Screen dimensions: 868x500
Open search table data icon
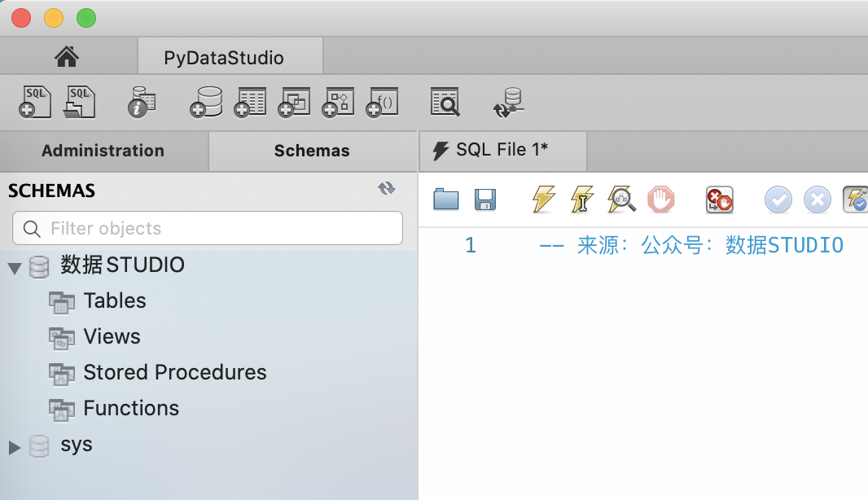[445, 103]
